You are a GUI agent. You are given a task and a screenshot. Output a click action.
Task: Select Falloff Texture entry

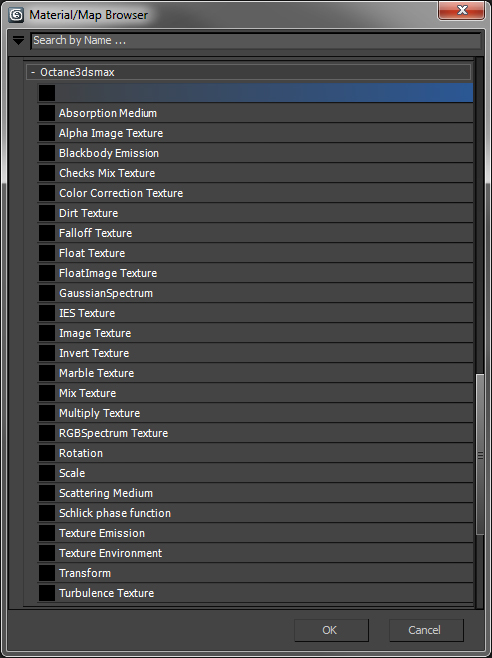tap(255, 233)
